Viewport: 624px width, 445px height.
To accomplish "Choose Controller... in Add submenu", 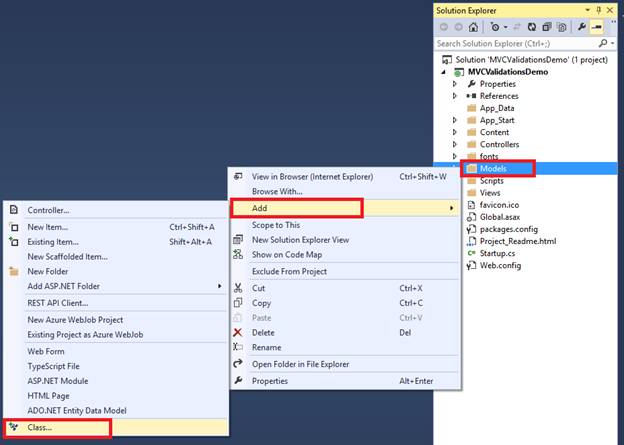I will pyautogui.click(x=116, y=210).
